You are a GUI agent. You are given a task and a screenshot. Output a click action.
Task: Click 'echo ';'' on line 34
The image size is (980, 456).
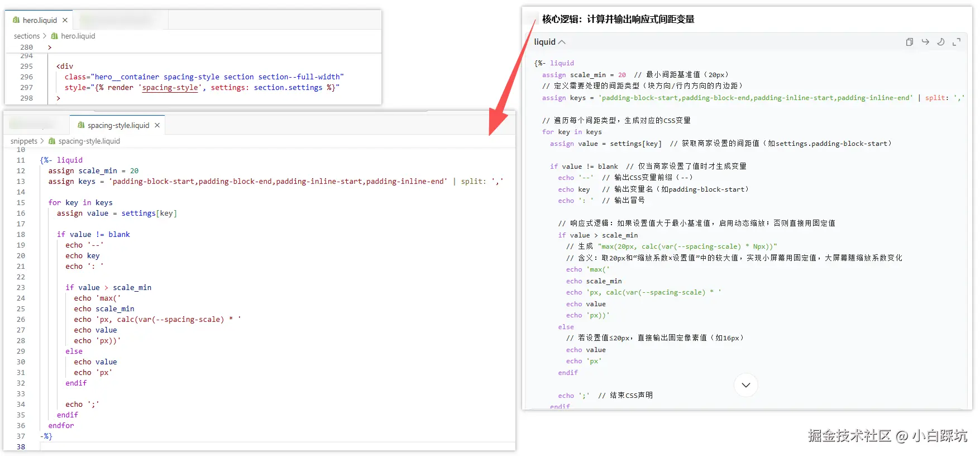point(82,404)
